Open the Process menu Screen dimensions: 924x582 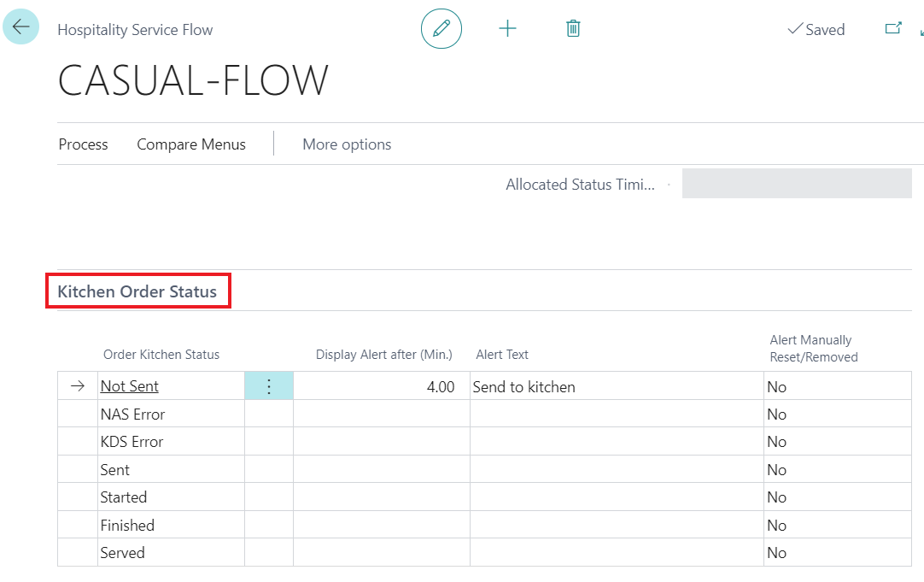tap(83, 144)
